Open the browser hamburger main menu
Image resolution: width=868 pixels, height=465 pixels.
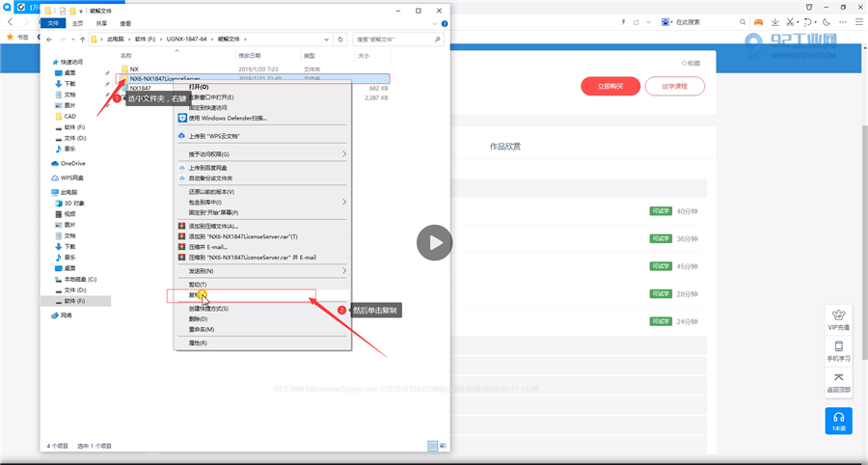[x=859, y=22]
